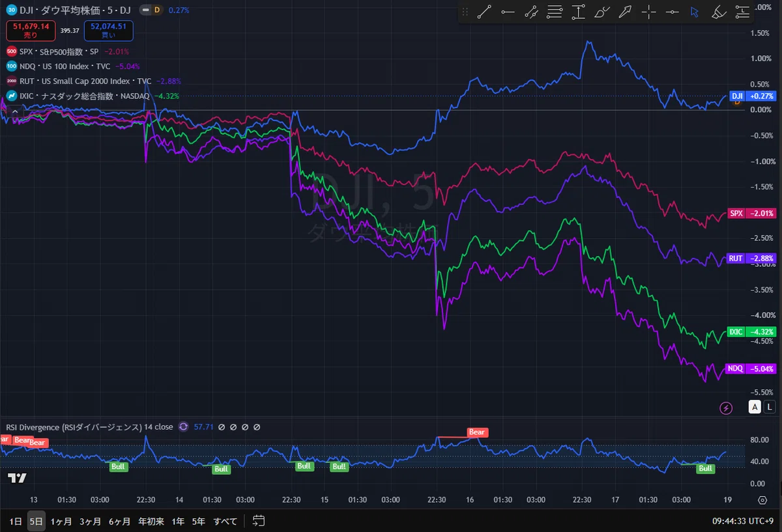Select the Fibonacci retracement tool
Image resolution: width=782 pixels, height=532 pixels.
click(x=555, y=12)
